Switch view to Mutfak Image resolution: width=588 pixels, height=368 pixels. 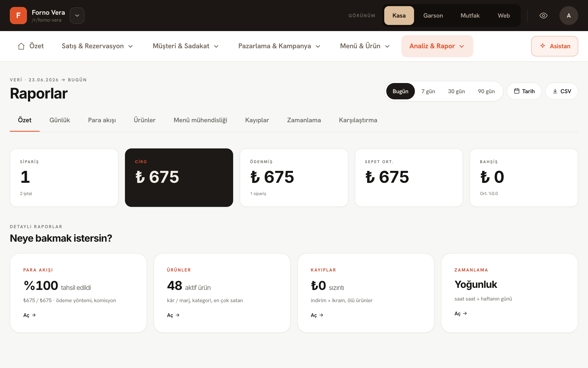click(470, 16)
